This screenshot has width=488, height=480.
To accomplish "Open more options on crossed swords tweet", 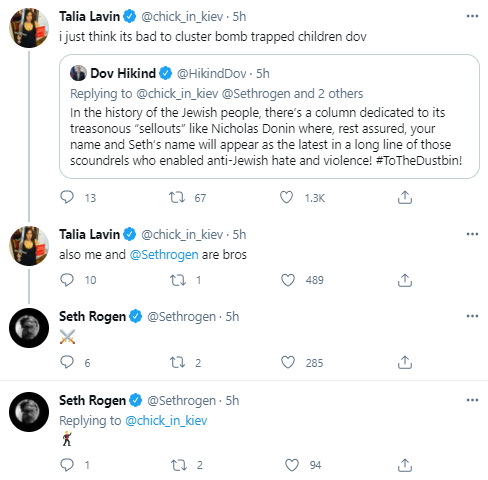I will point(472,316).
